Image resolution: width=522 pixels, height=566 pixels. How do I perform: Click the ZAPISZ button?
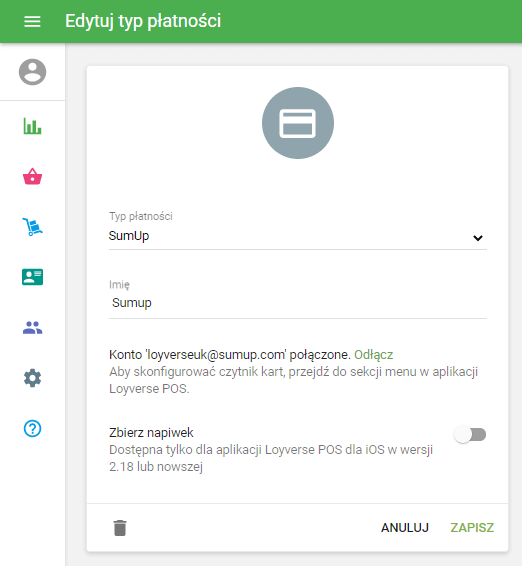pyautogui.click(x=472, y=528)
